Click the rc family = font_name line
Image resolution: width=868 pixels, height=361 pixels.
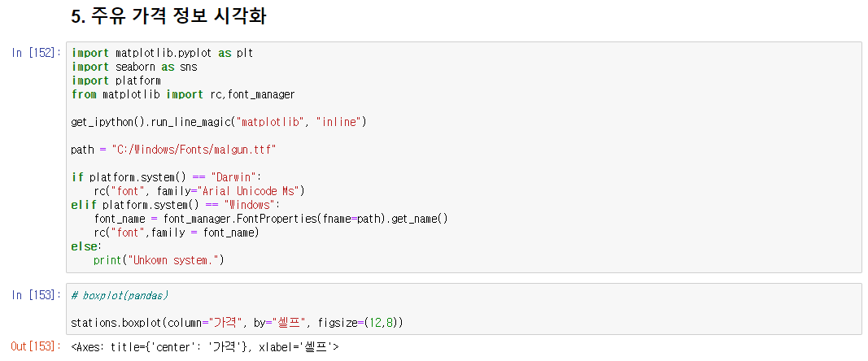[x=176, y=233]
